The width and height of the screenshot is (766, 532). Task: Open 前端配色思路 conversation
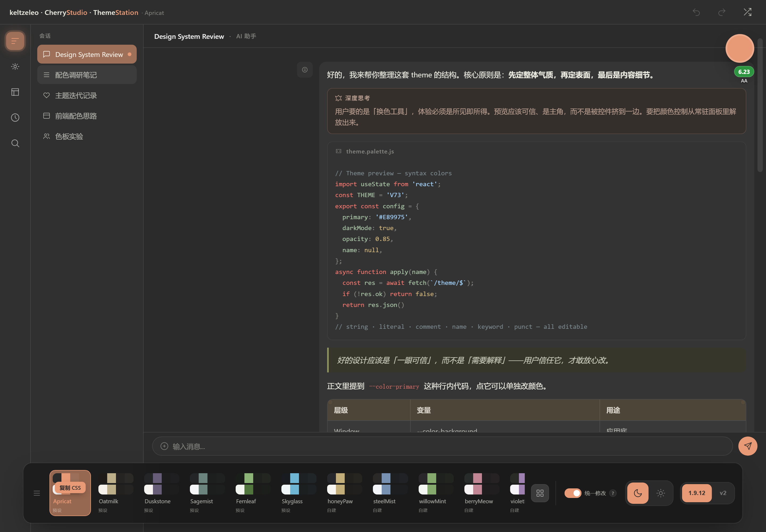tap(87, 116)
